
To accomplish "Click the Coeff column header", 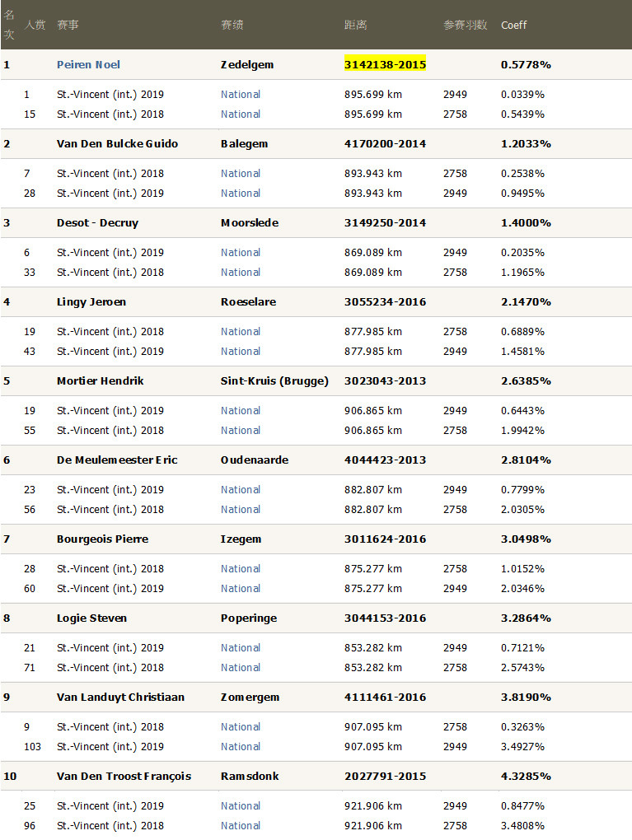I will coord(513,25).
